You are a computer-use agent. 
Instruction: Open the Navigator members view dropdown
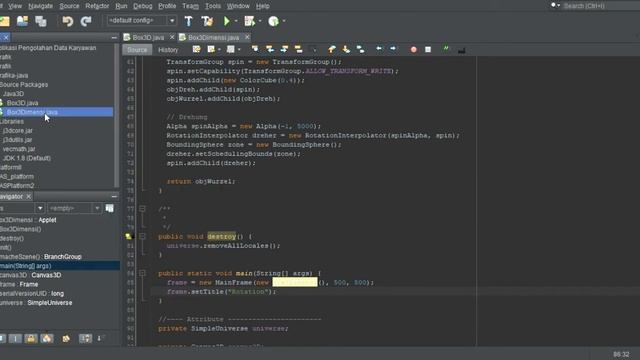40,208
